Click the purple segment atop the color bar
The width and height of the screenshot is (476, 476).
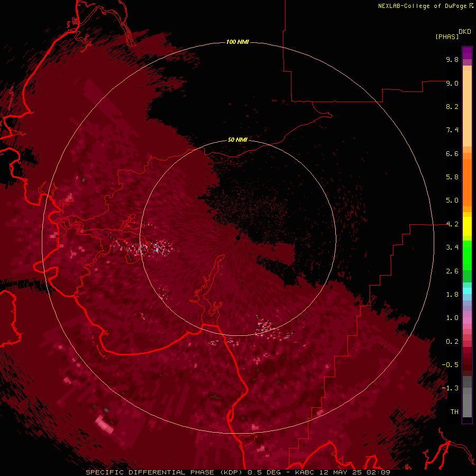467,53
